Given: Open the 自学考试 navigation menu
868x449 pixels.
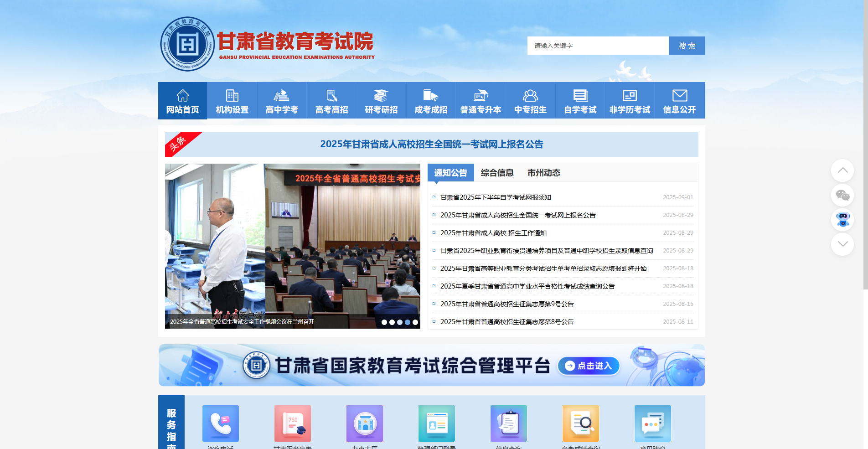Looking at the screenshot, I should click(580, 100).
